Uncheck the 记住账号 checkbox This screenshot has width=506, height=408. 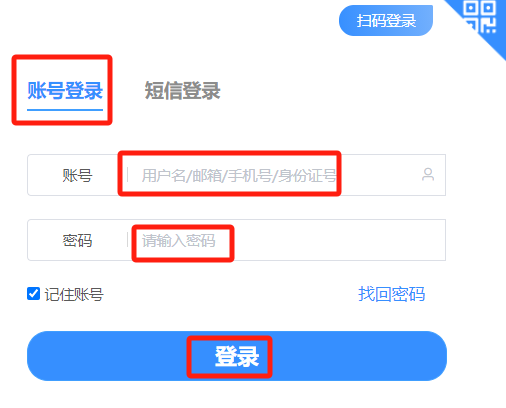click(x=33, y=294)
